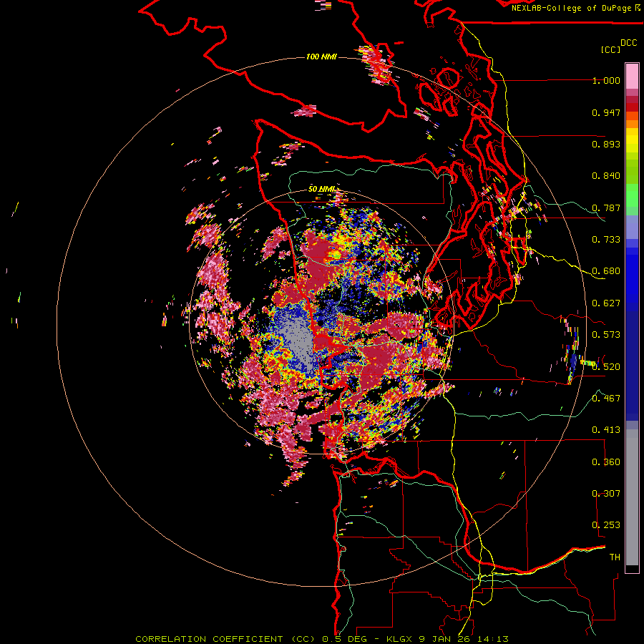Click the bright blue color bar segment
The height and width of the screenshot is (644, 644).
(x=632, y=275)
